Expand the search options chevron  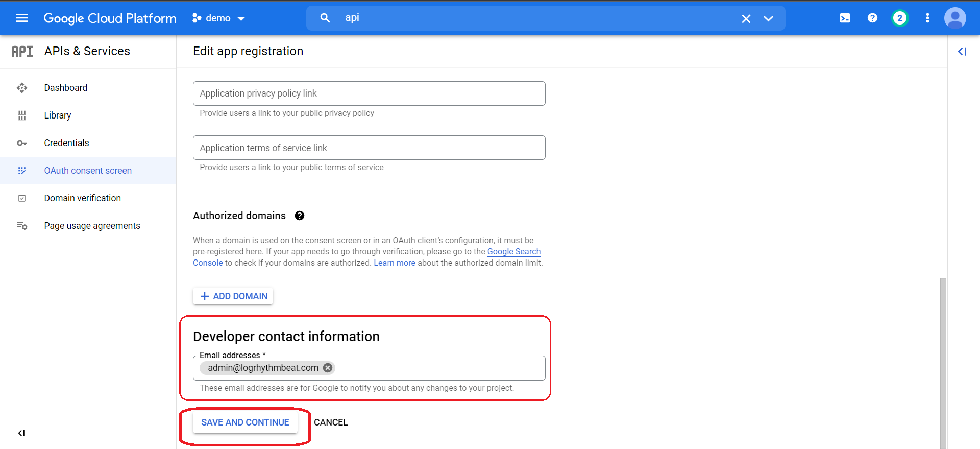768,19
